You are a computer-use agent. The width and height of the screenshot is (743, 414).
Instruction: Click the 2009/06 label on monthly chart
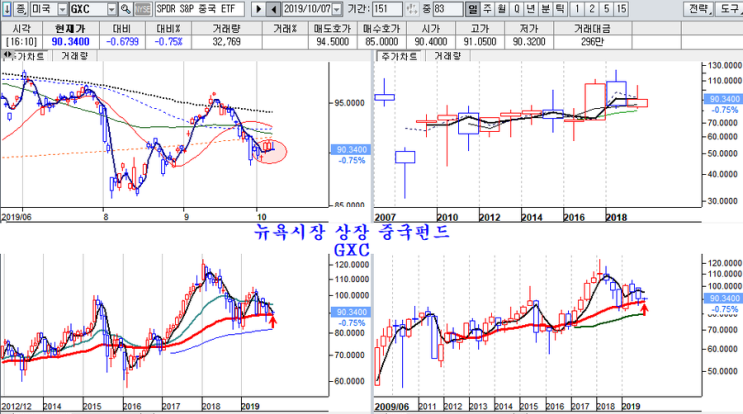[x=391, y=406]
